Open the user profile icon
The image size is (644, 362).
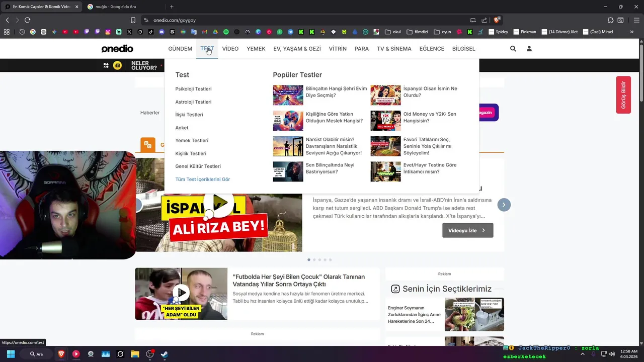click(x=529, y=49)
